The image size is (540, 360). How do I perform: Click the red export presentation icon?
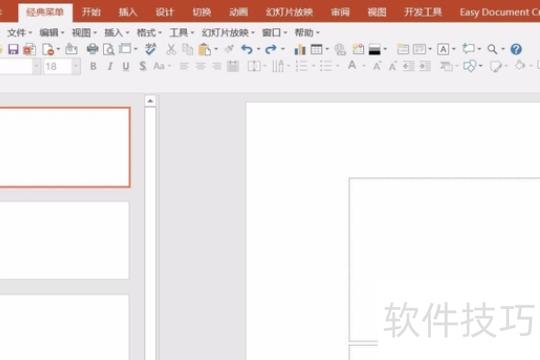(x=29, y=50)
